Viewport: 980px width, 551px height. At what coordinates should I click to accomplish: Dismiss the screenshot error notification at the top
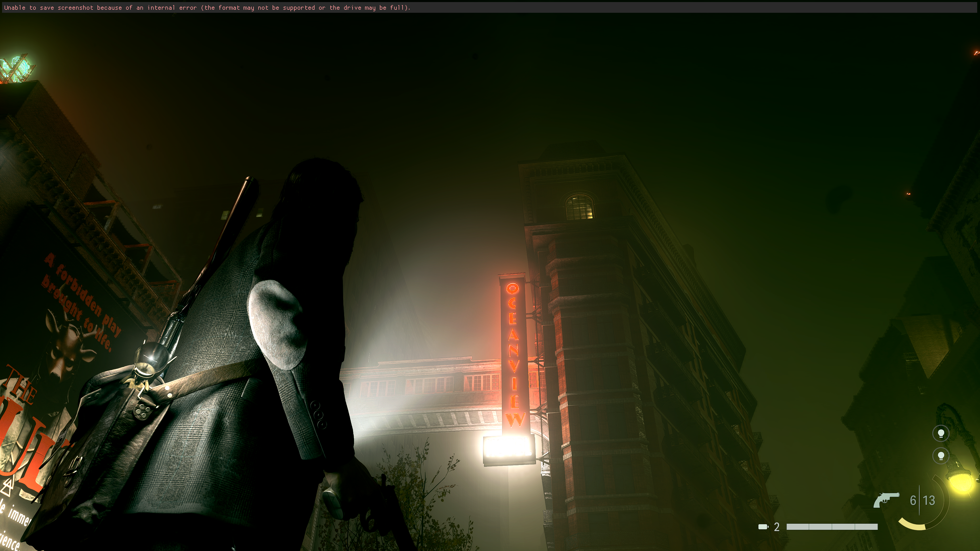point(207,7)
